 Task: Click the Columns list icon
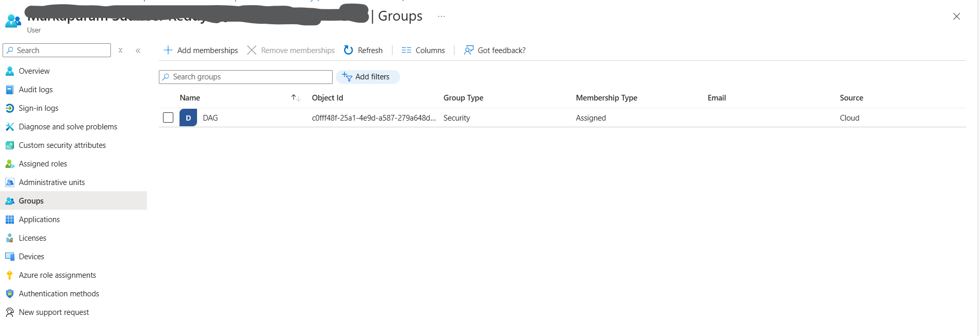(x=406, y=50)
